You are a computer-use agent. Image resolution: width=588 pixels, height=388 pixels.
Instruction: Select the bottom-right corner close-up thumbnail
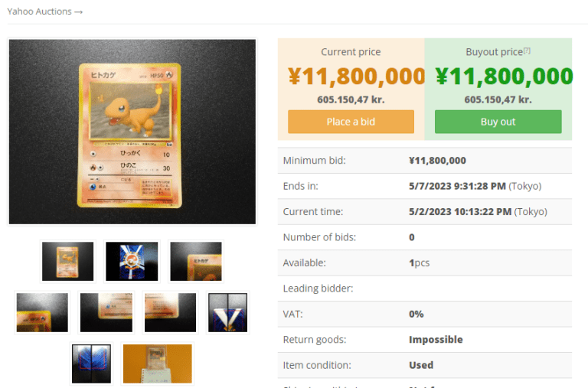pyautogui.click(x=170, y=313)
